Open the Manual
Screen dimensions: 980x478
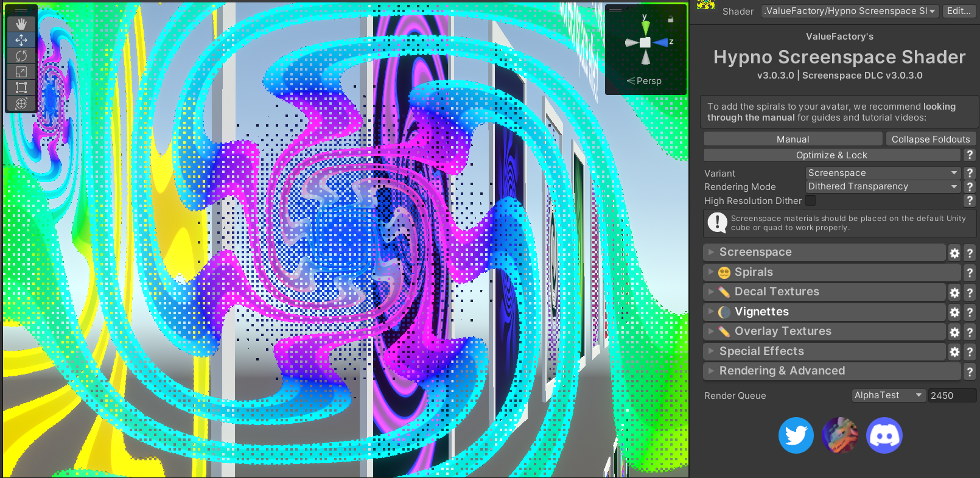(x=793, y=139)
